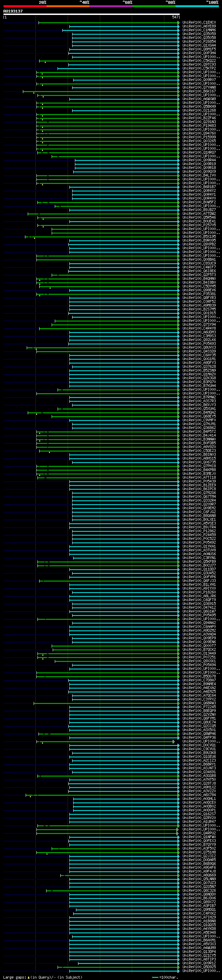
Task: Click UniRef100_B9R095 label
Action: tap(199, 241)
